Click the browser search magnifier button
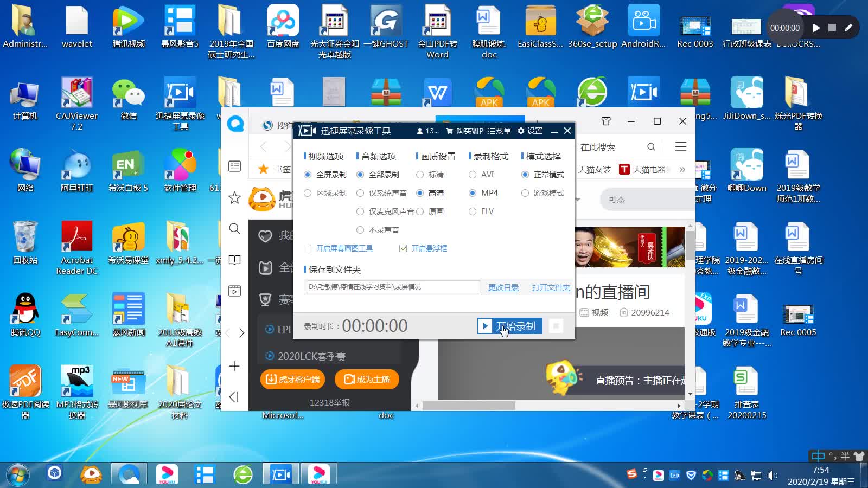This screenshot has width=868, height=488. click(651, 147)
